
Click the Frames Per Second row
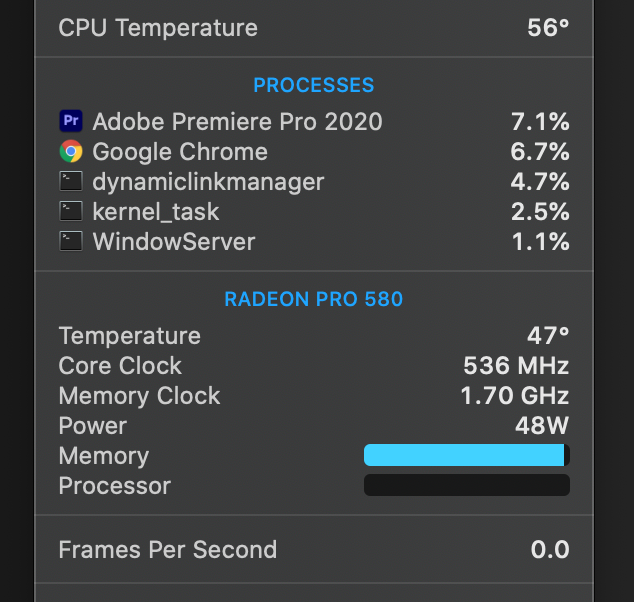314,549
